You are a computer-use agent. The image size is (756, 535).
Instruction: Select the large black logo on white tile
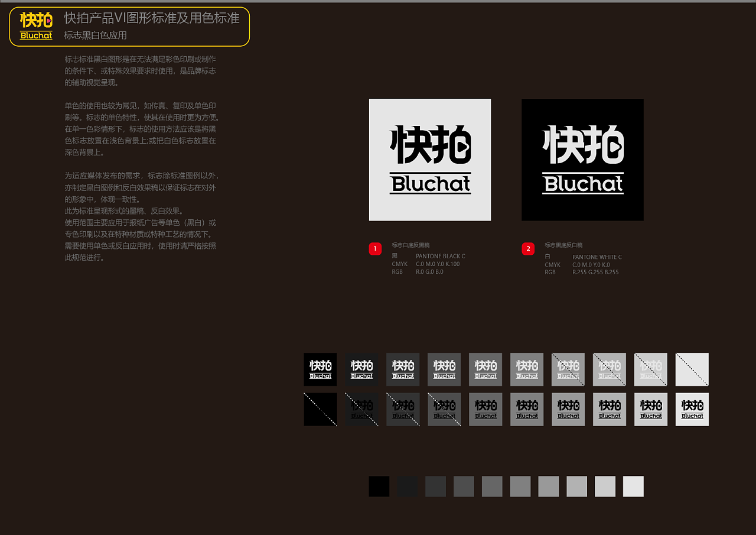tap(430, 160)
